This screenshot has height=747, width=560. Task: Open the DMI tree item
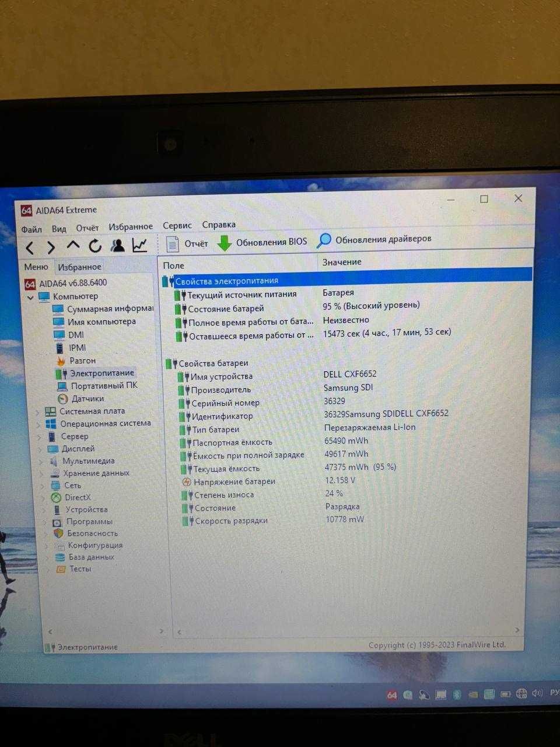pos(69,334)
